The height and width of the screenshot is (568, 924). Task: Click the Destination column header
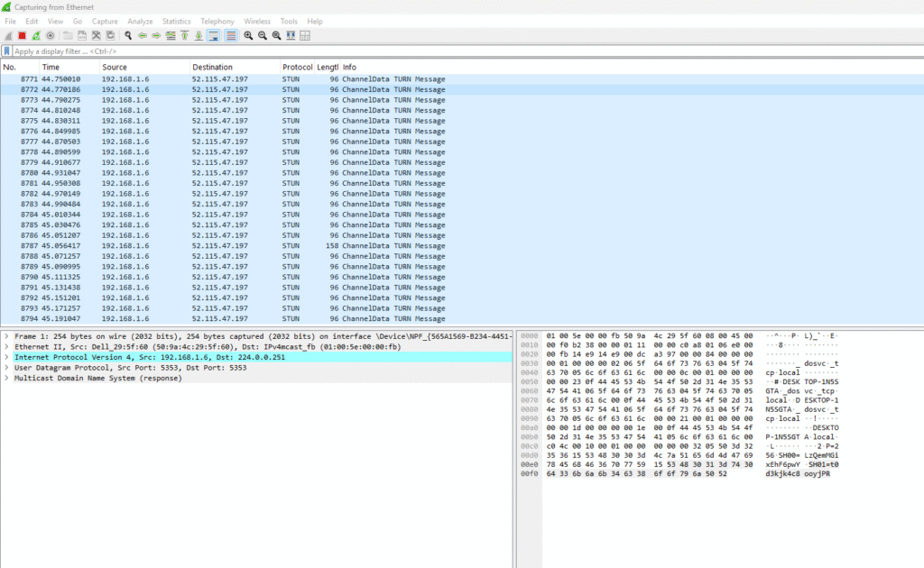point(212,68)
